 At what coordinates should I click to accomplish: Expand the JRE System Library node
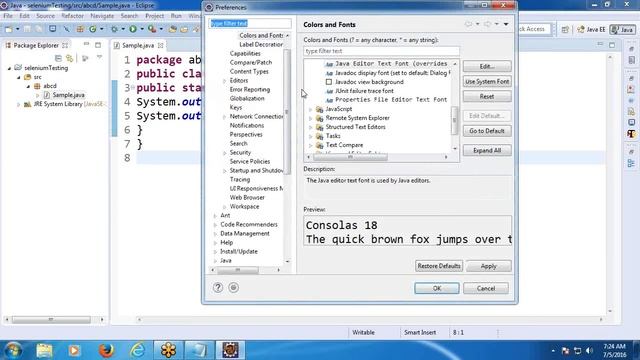(x=18, y=104)
